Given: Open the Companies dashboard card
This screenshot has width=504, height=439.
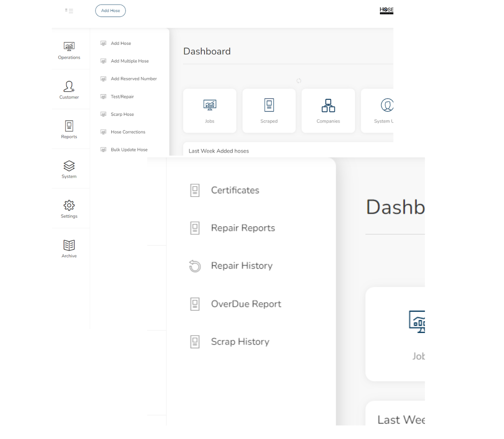Looking at the screenshot, I should pos(328,111).
